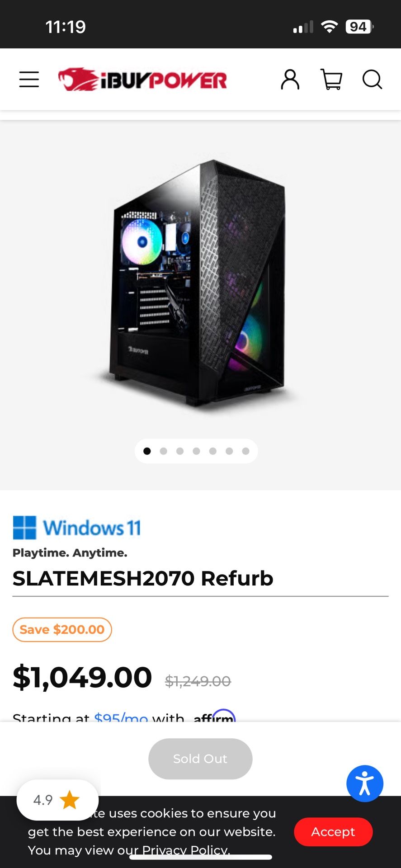Open the hamburger navigation menu
This screenshot has width=401, height=868.
click(x=29, y=79)
